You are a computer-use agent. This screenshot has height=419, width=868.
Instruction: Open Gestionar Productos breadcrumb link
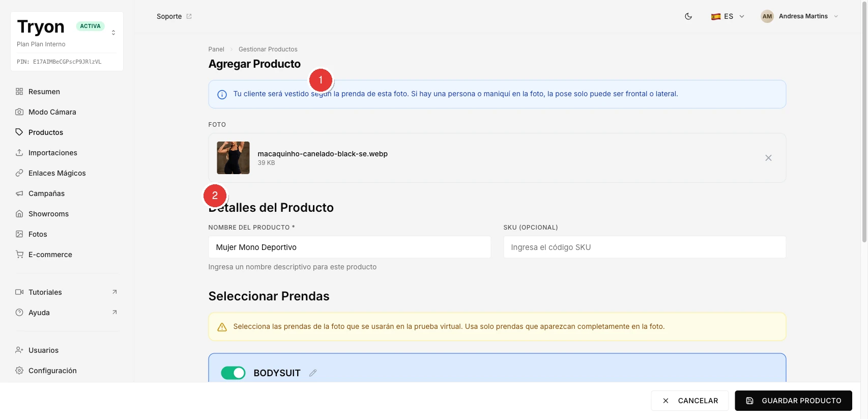(268, 49)
